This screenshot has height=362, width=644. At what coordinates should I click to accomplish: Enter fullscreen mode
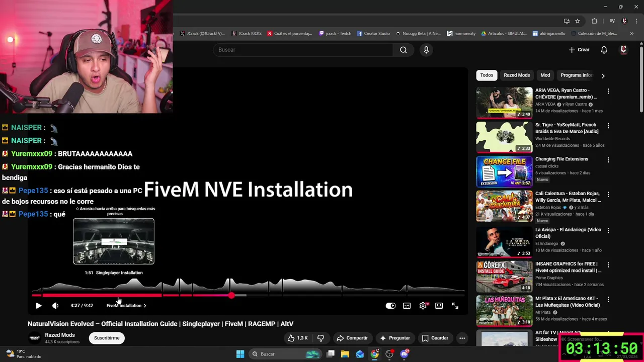[x=455, y=306]
